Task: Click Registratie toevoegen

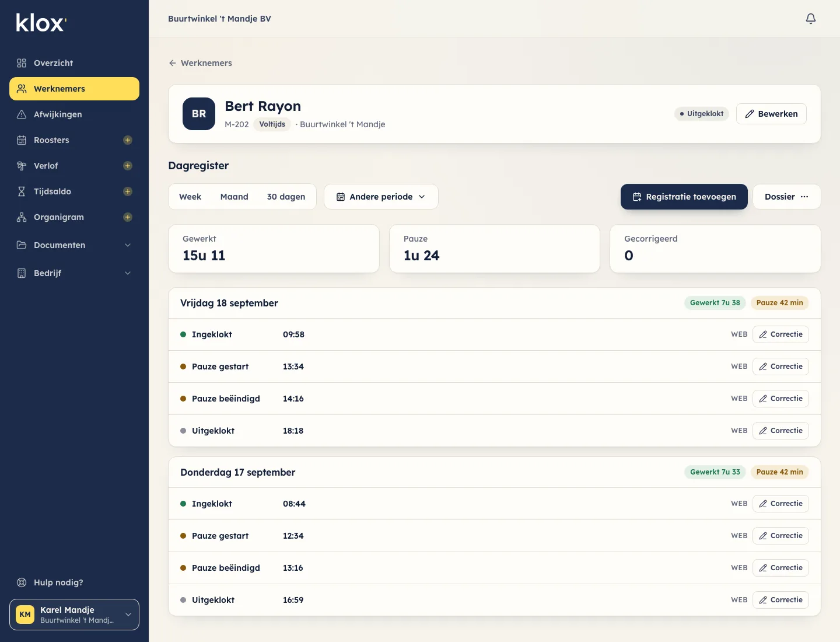Action: [684, 197]
